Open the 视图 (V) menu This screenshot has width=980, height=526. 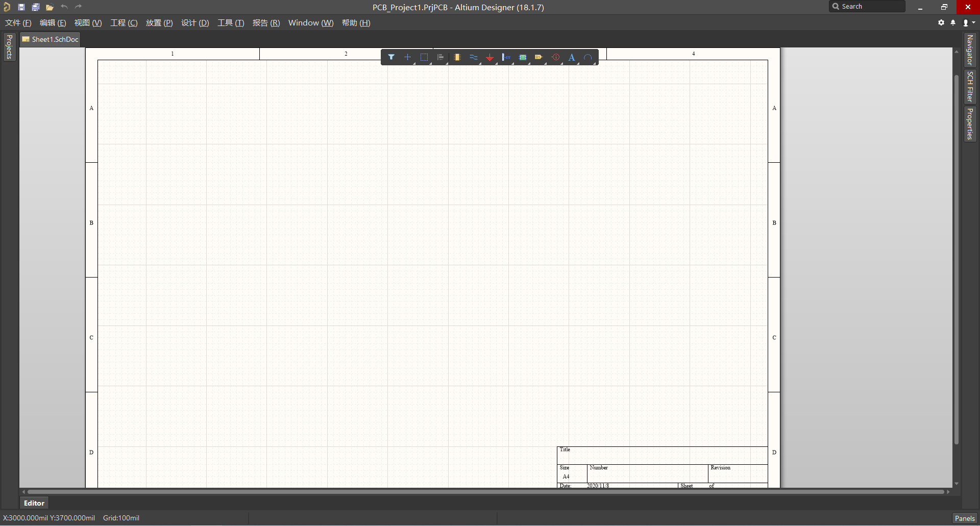click(x=88, y=23)
